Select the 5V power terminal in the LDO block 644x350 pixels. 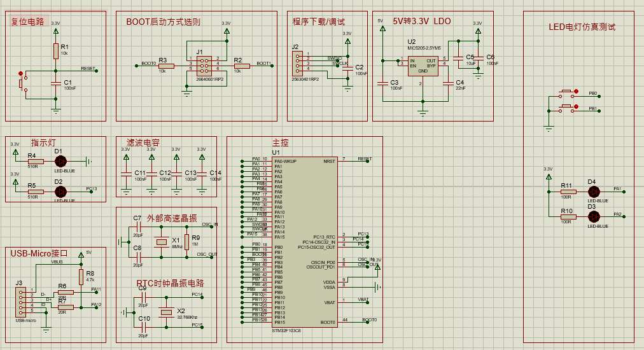coord(382,29)
